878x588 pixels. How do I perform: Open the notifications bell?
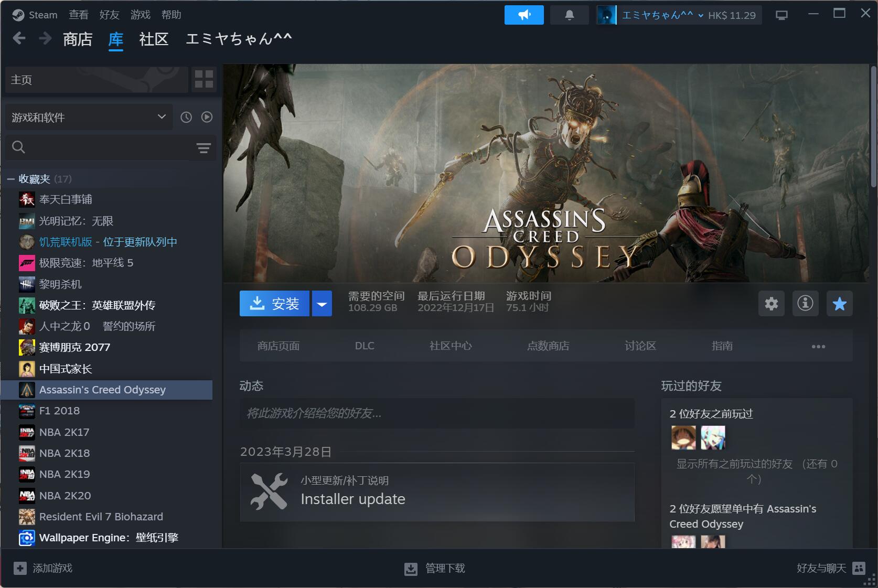point(569,15)
